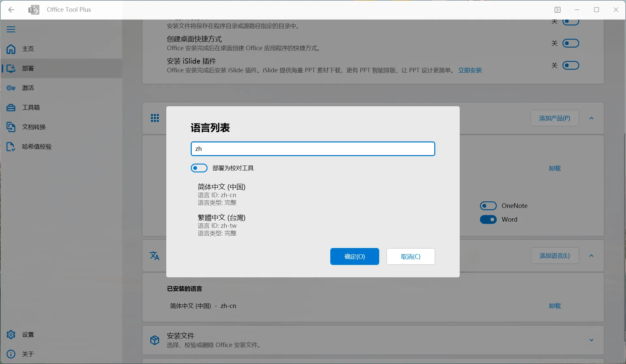The image size is (626, 364).
Task: Open the 设置 (Settings) page
Action: [x=28, y=334]
